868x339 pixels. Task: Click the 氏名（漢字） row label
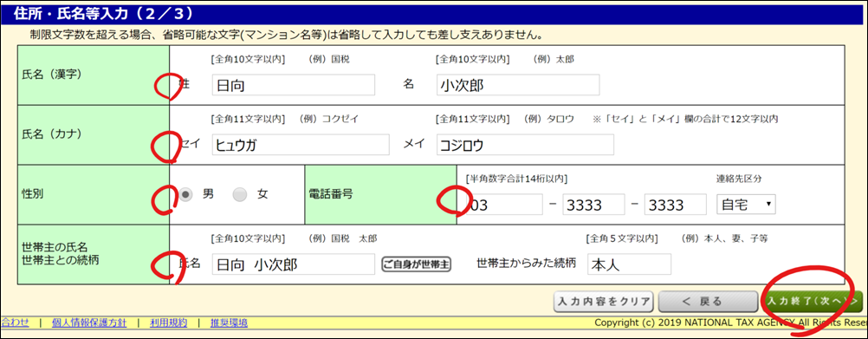(x=52, y=75)
